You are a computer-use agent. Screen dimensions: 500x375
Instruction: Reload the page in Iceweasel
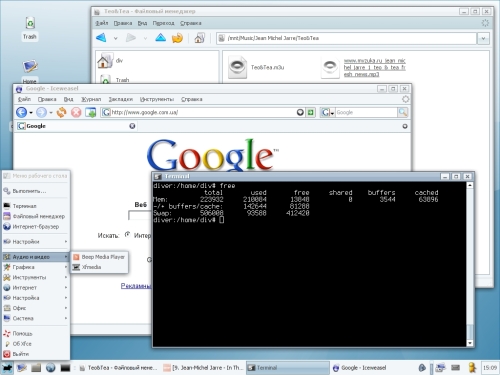tap(61, 112)
